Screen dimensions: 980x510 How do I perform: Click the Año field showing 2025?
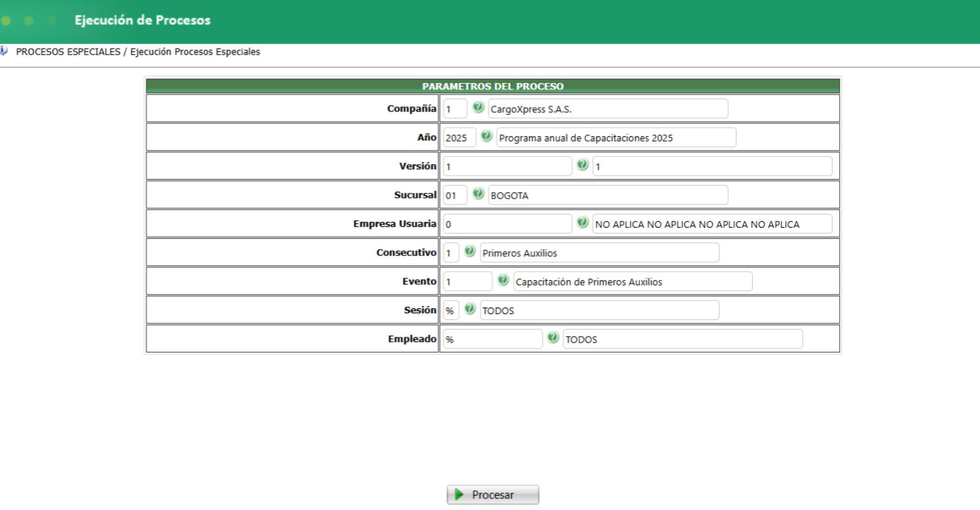[459, 138]
